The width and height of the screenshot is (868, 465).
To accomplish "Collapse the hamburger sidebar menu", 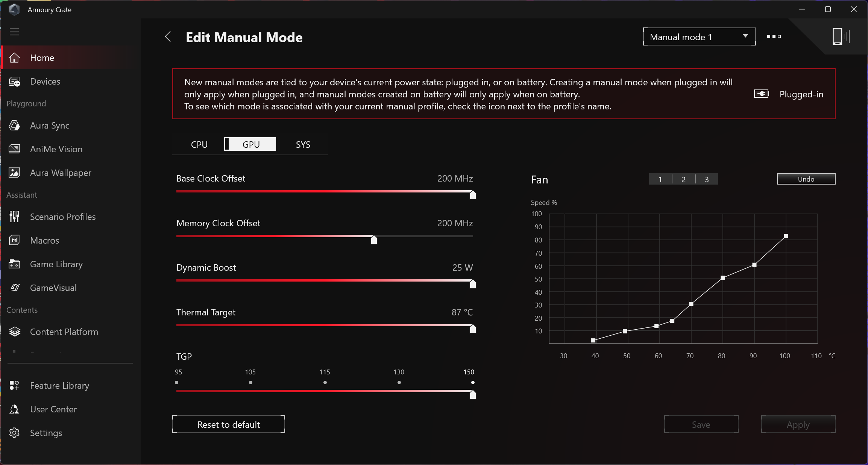I will point(14,32).
